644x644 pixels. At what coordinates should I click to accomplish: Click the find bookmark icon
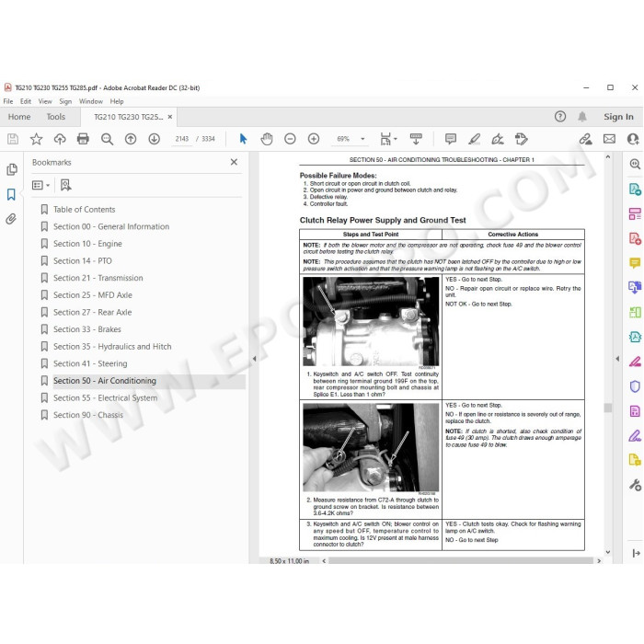[65, 185]
